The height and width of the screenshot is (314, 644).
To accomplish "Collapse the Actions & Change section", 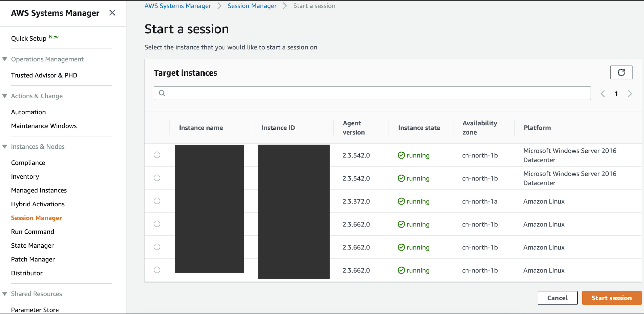I will (x=5, y=96).
